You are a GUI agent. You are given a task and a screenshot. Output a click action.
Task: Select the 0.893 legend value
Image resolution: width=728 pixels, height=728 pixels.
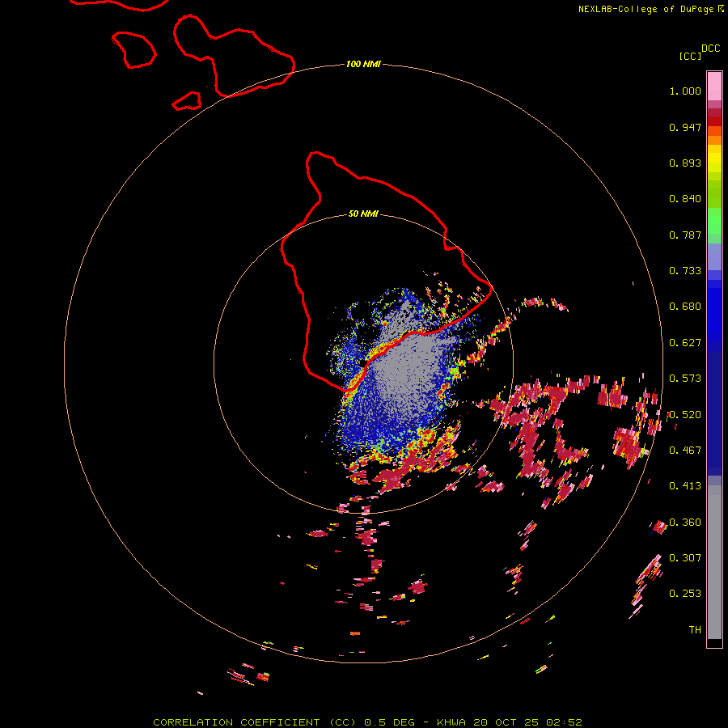pyautogui.click(x=685, y=163)
